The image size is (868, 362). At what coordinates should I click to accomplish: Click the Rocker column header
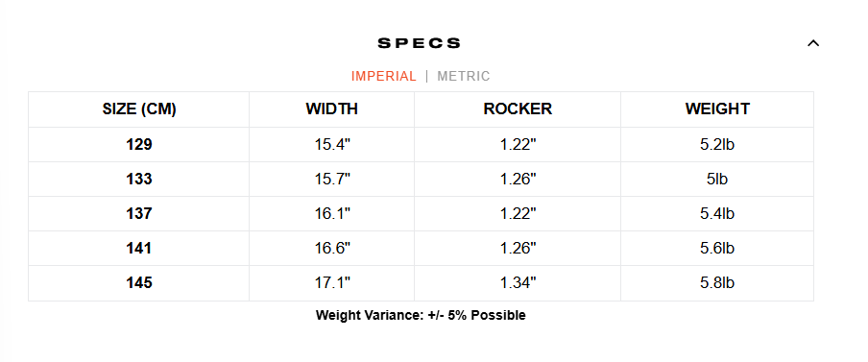tap(518, 109)
